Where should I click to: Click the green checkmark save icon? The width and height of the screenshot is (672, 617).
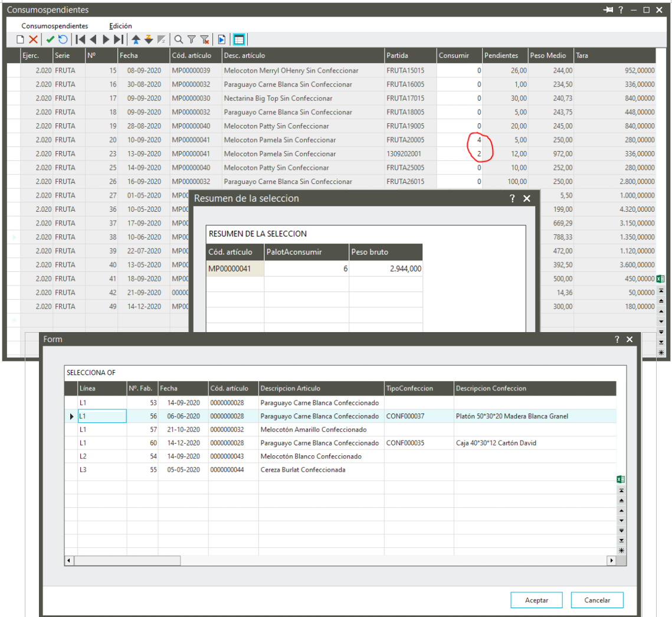point(50,40)
